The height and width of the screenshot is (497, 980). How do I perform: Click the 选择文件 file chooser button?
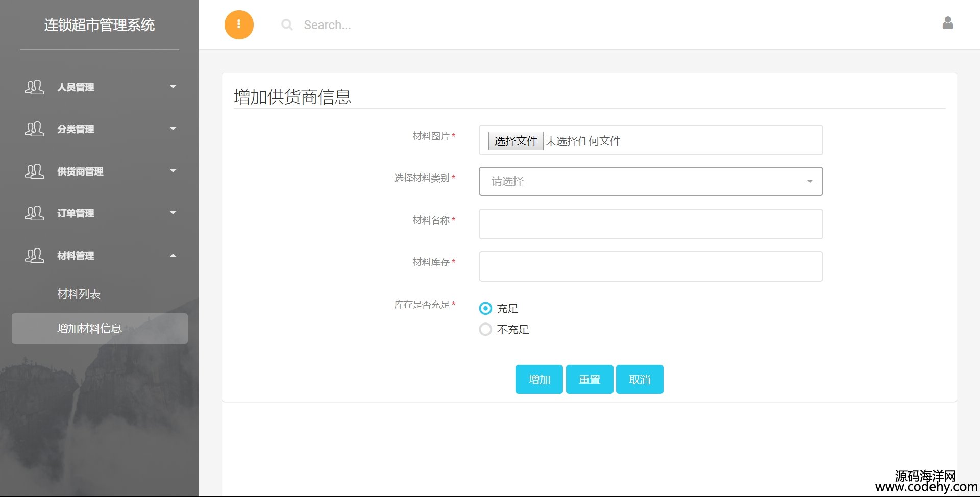coord(516,141)
